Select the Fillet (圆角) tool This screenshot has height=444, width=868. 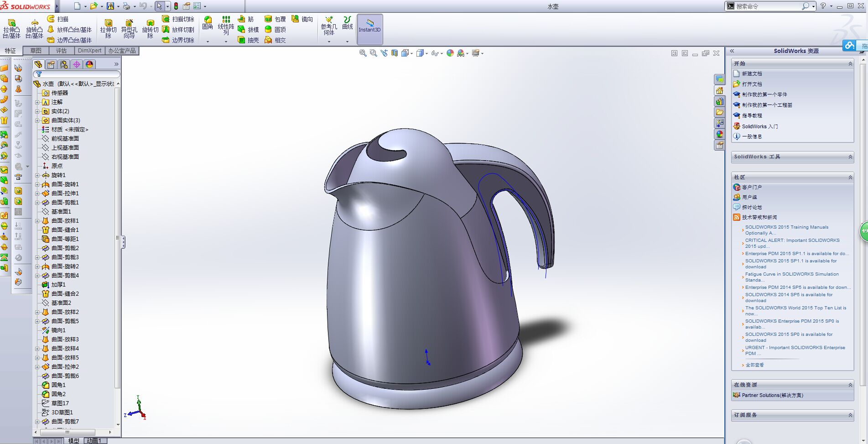[208, 23]
